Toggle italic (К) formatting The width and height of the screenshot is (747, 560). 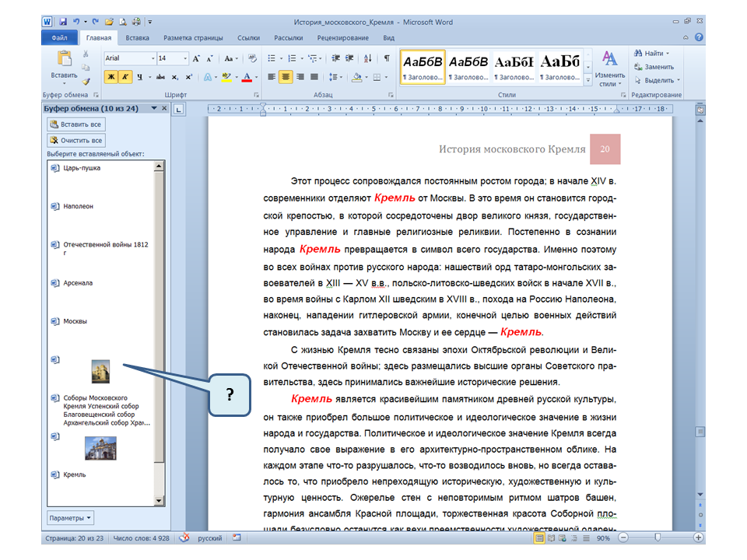(124, 77)
